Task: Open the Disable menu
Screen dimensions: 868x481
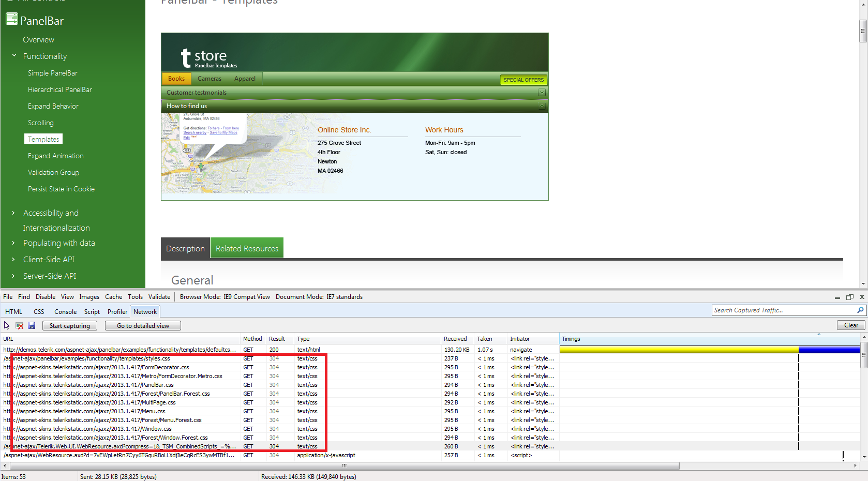Action: coord(46,297)
